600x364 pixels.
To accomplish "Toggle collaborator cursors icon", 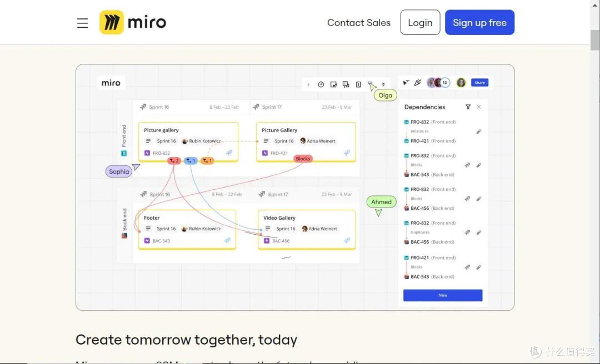I will tap(406, 82).
